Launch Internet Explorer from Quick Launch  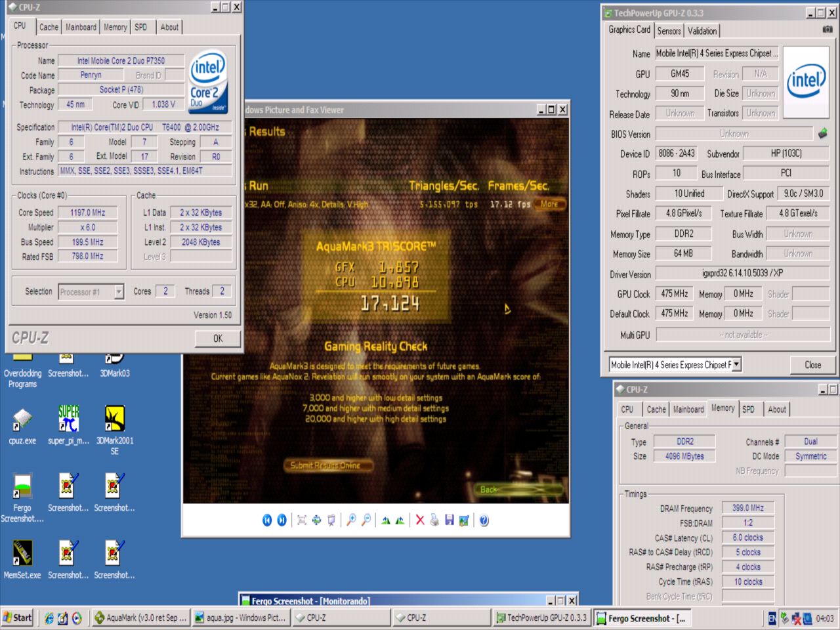(49, 618)
